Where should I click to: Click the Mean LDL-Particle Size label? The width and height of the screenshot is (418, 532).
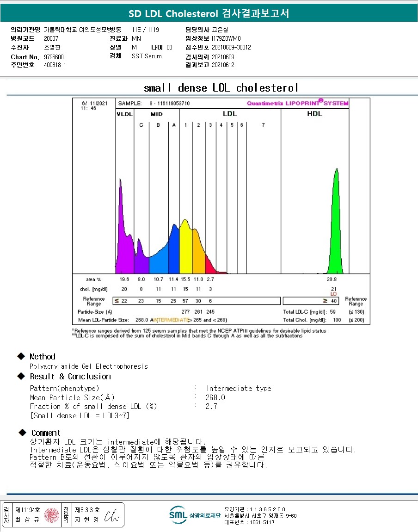pos(104,320)
